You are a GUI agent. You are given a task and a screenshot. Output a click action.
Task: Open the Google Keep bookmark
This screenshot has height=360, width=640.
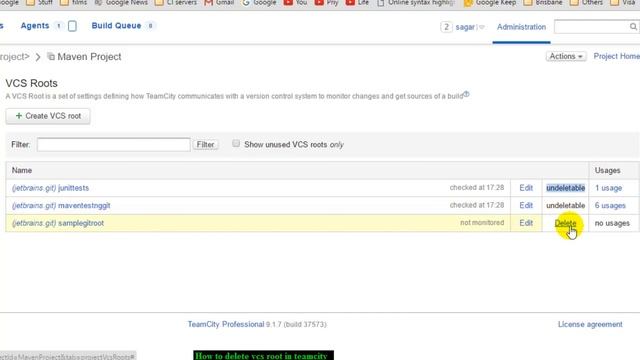click(490, 2)
